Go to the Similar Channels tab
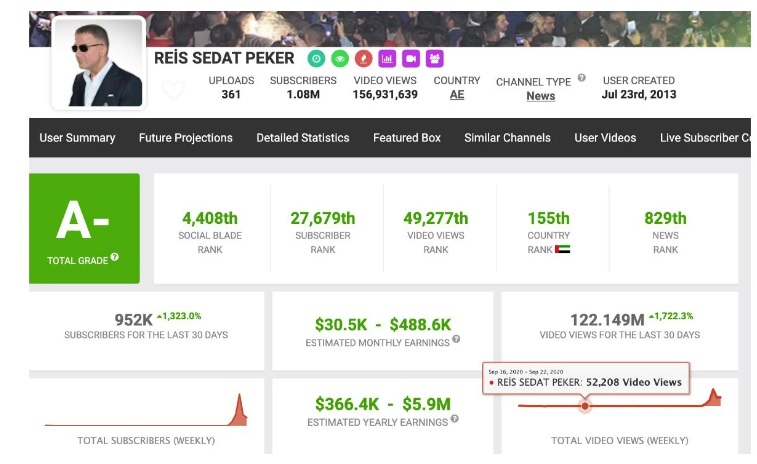Screen dimensions: 757x464 [508, 138]
